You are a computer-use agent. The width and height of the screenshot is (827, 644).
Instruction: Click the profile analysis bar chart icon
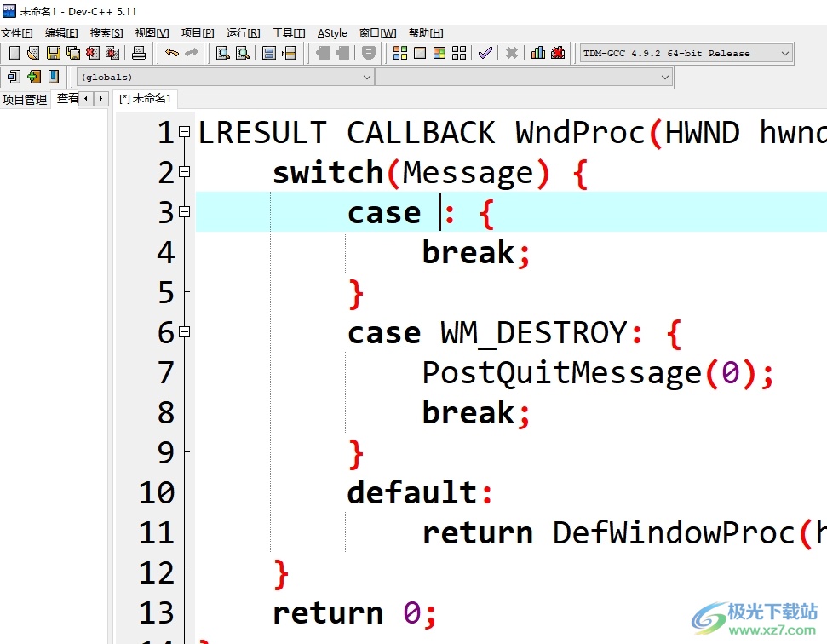pos(538,54)
